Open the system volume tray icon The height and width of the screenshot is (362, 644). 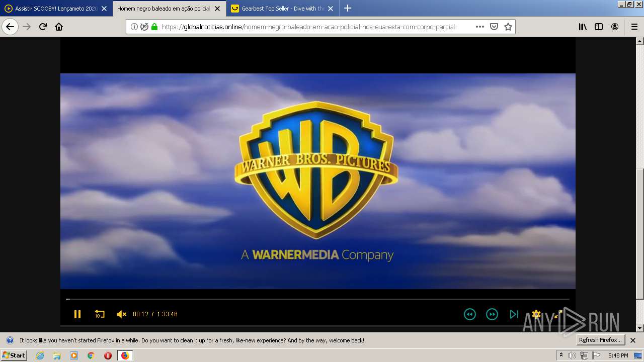tap(572, 355)
